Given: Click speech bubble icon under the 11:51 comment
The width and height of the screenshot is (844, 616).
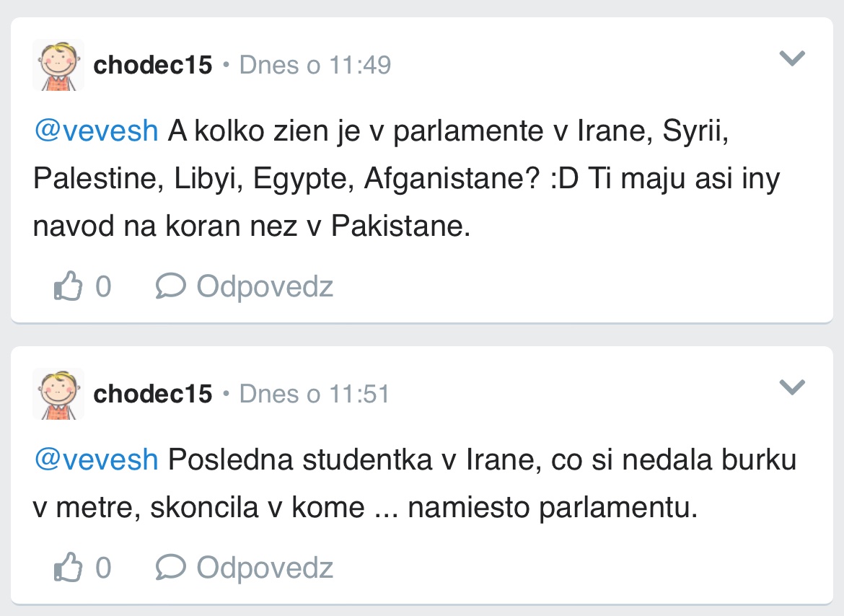Looking at the screenshot, I should (x=170, y=568).
